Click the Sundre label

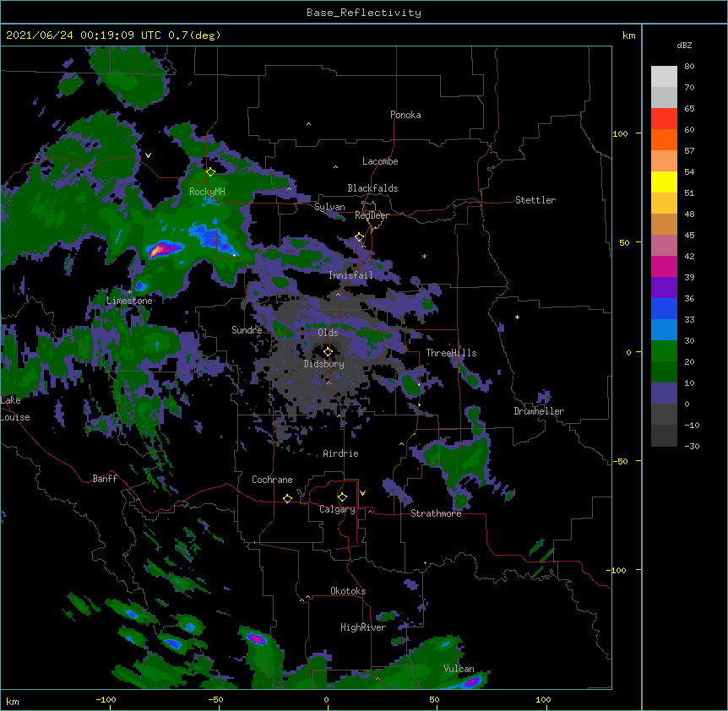[x=247, y=330]
